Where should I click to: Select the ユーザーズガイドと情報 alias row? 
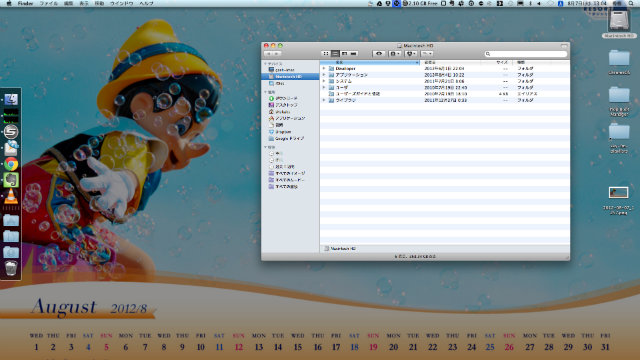point(444,94)
